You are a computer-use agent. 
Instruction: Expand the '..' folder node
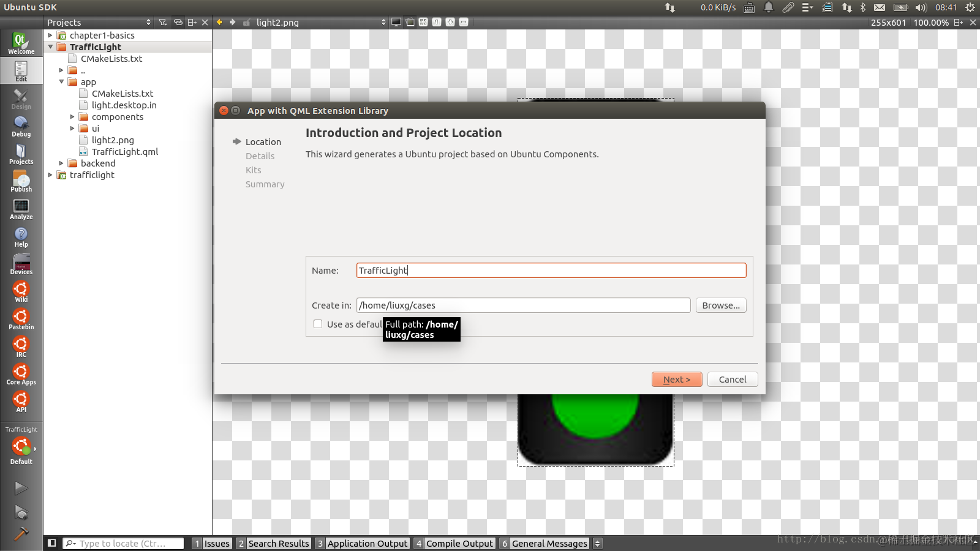click(61, 70)
